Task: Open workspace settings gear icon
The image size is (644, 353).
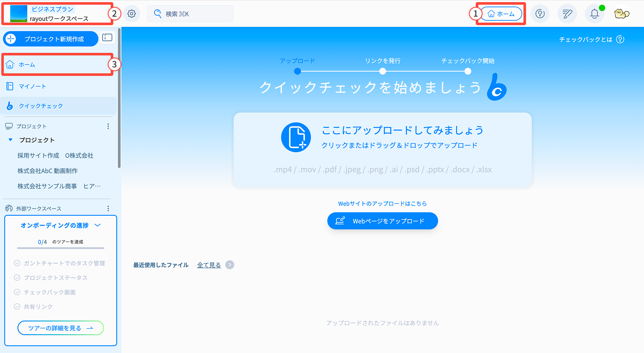Action: [x=132, y=14]
